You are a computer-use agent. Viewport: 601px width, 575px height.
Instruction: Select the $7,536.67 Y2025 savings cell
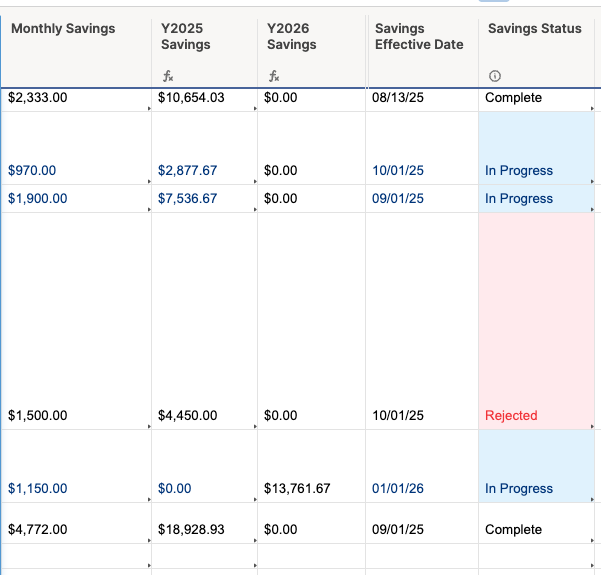coord(187,199)
